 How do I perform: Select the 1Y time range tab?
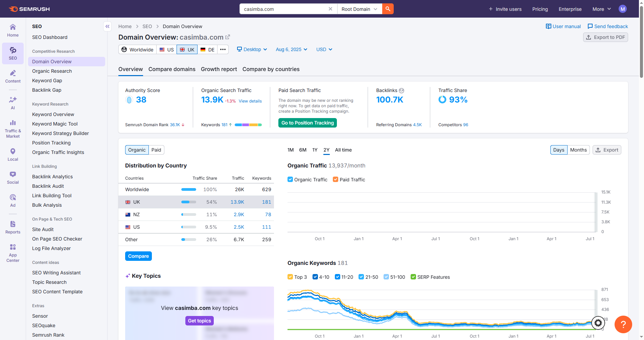pos(315,150)
